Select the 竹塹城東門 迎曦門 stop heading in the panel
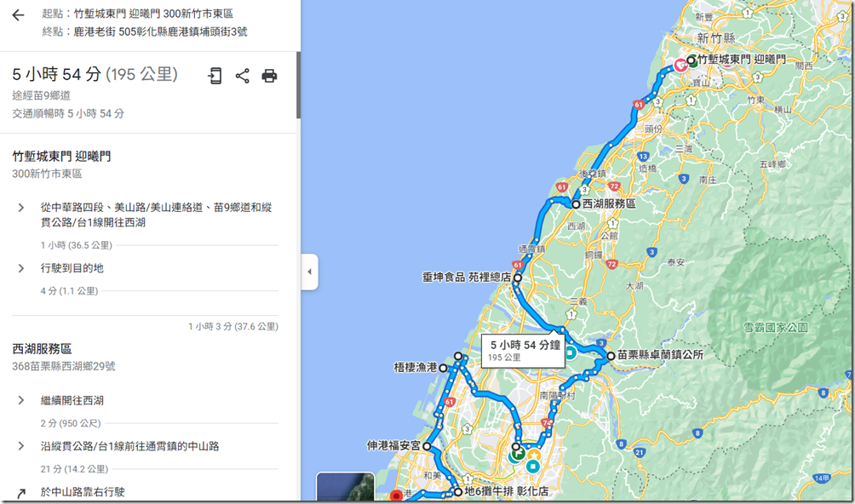855x504 pixels. (x=61, y=157)
